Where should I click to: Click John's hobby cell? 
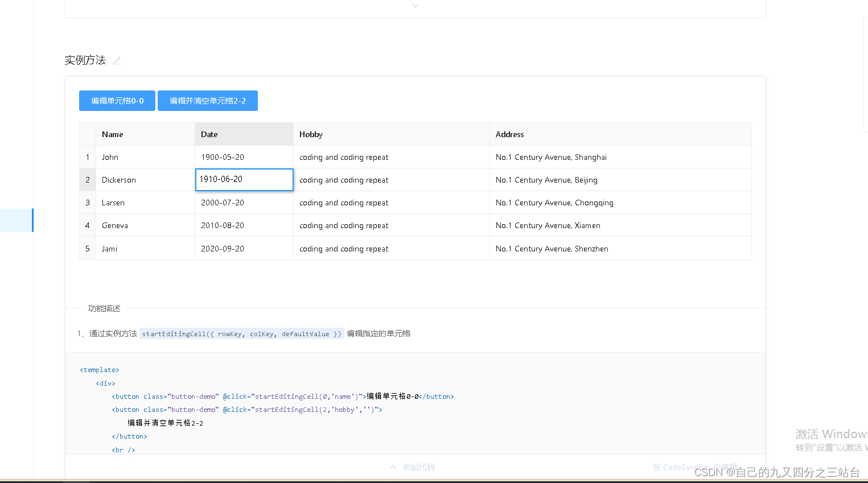[x=392, y=157]
